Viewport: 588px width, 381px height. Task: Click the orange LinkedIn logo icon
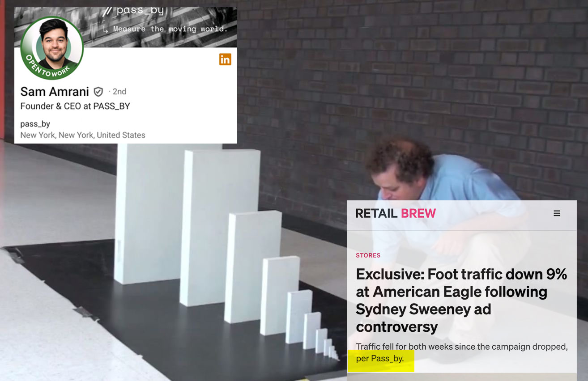pos(225,59)
